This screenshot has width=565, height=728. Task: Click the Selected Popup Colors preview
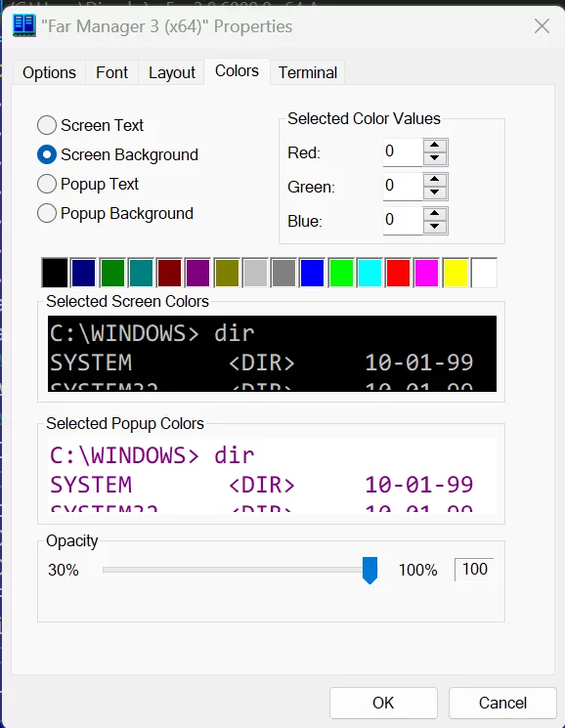point(272,476)
